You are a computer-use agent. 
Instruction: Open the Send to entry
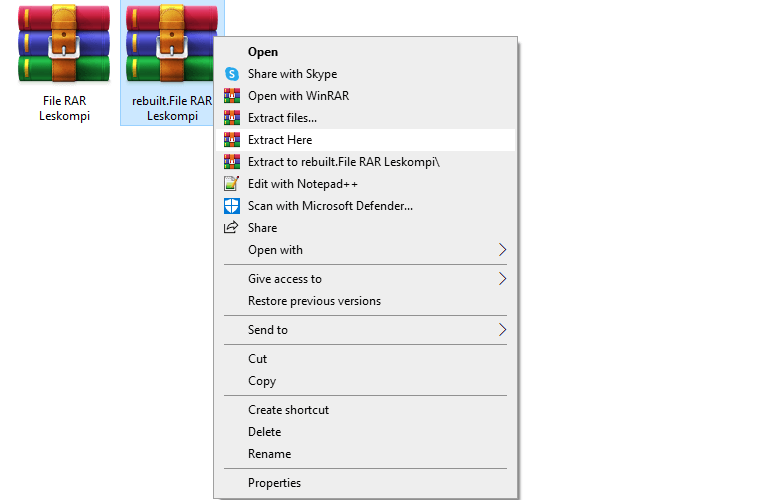click(x=366, y=330)
